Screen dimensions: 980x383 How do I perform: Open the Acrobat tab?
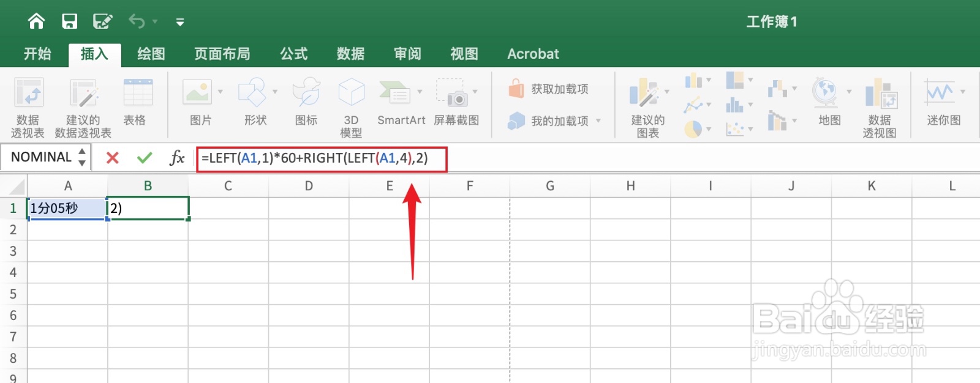tap(533, 54)
